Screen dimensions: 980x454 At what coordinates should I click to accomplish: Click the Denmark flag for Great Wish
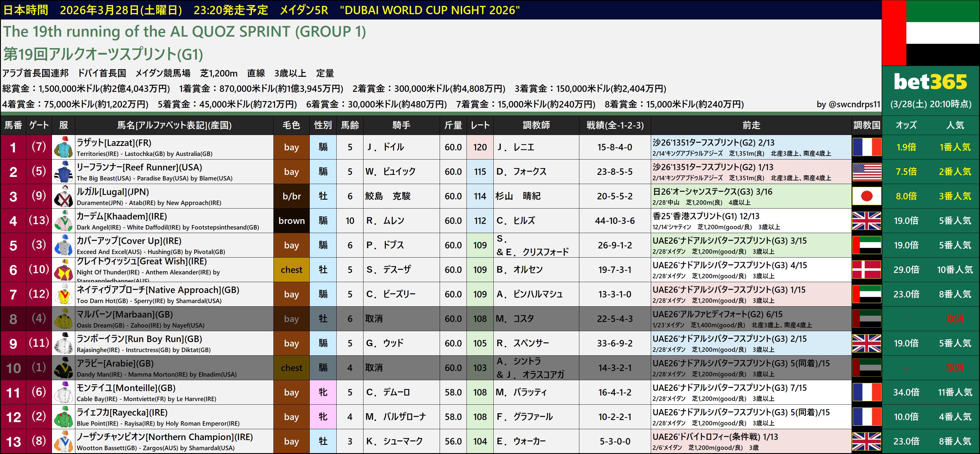867,270
